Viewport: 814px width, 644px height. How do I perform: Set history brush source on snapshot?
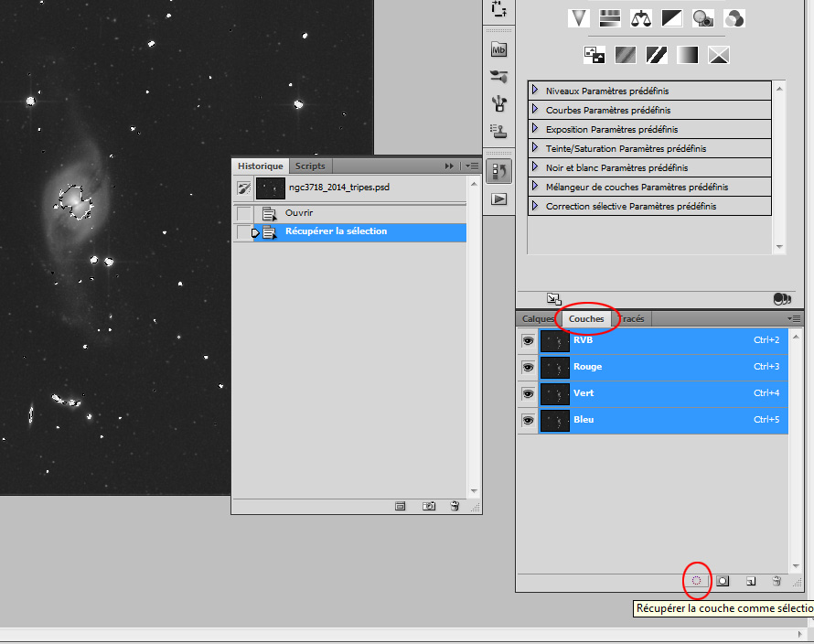pyautogui.click(x=244, y=188)
